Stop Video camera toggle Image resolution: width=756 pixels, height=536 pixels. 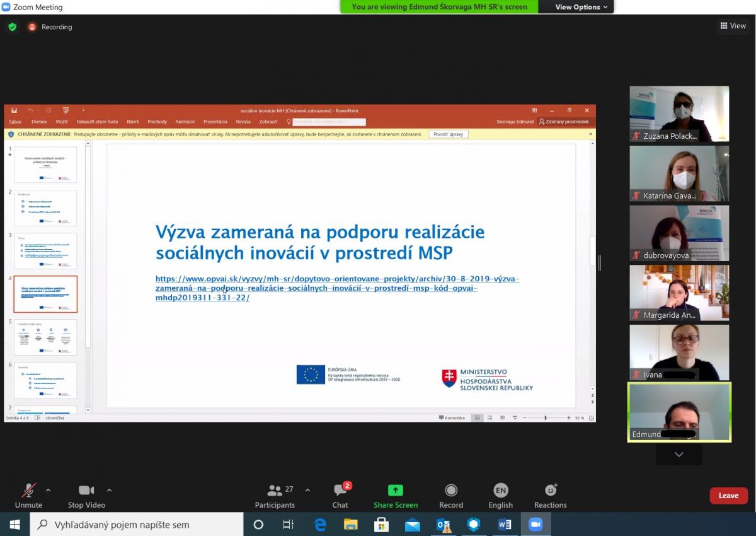86,491
